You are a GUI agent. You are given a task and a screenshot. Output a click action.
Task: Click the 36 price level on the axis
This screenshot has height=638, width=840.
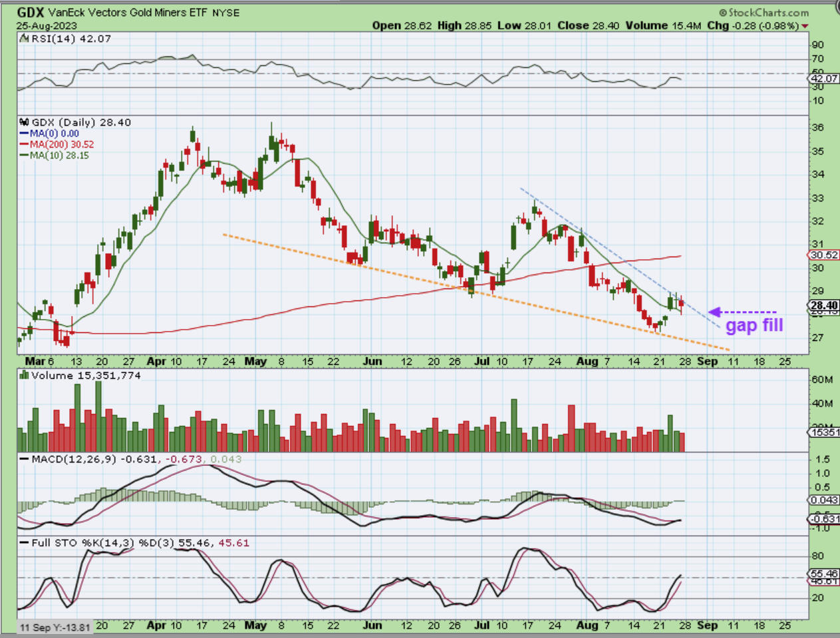[817, 127]
